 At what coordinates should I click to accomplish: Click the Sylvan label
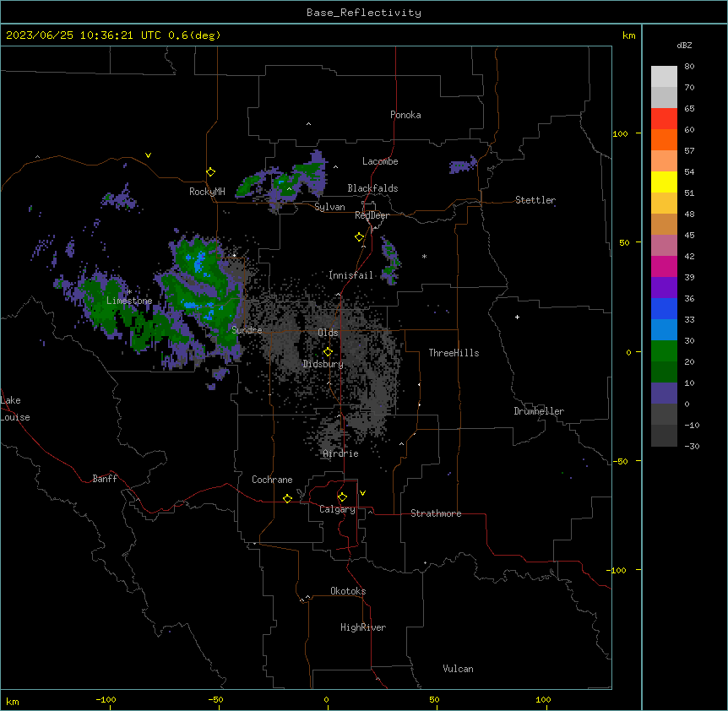pos(329,207)
